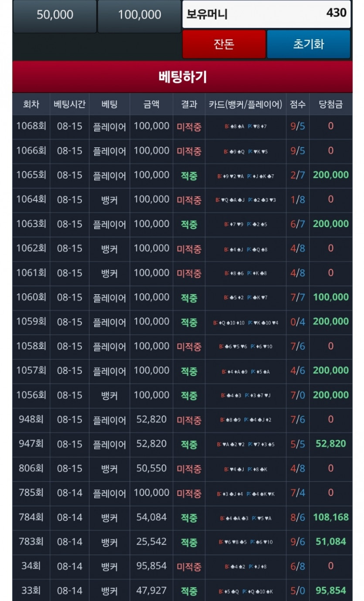Screen dimensions: 364x601
Task: Place the bet with 베팅하기
Action: coord(182,77)
